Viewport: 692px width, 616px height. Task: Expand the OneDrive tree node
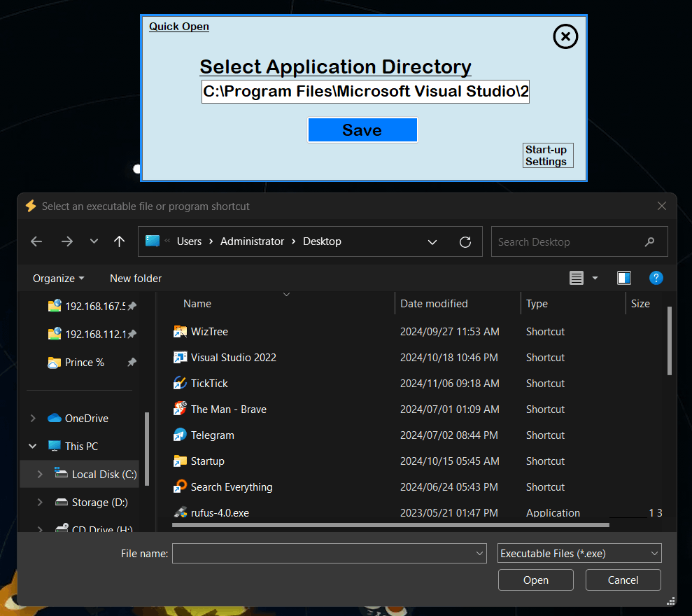click(x=33, y=419)
